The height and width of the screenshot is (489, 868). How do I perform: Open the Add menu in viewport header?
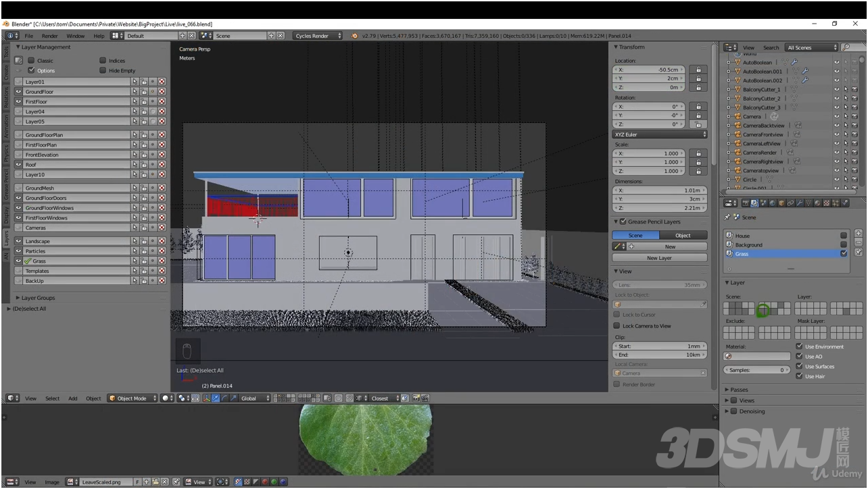[x=72, y=398]
